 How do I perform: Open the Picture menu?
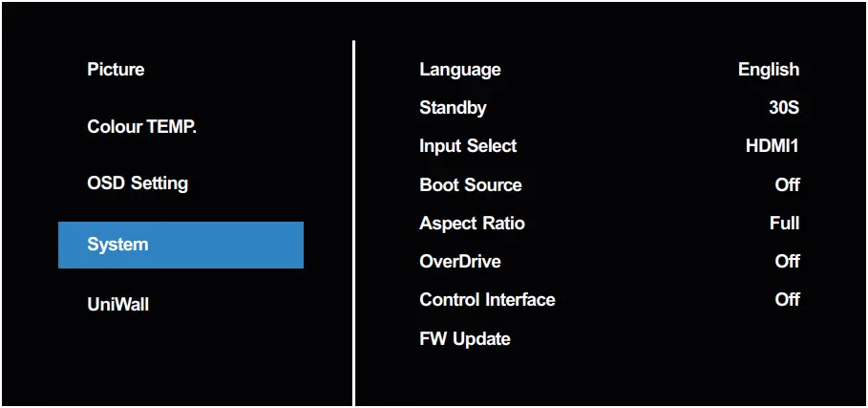click(x=116, y=70)
